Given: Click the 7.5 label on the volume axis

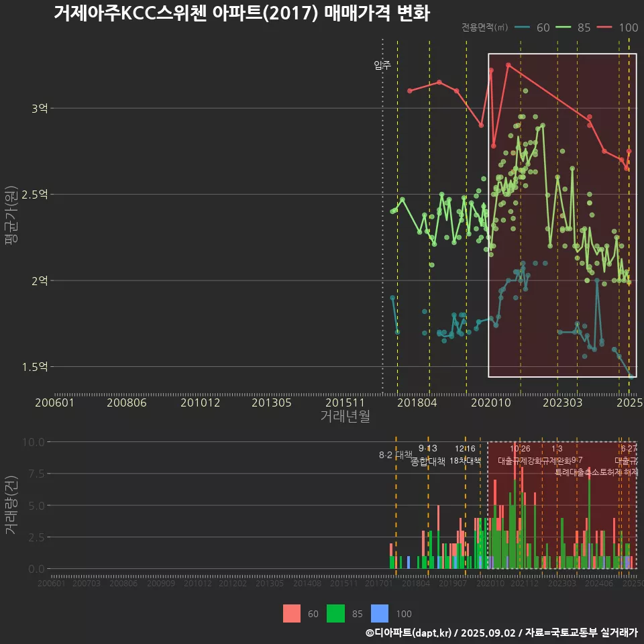Looking at the screenshot, I should [37, 474].
